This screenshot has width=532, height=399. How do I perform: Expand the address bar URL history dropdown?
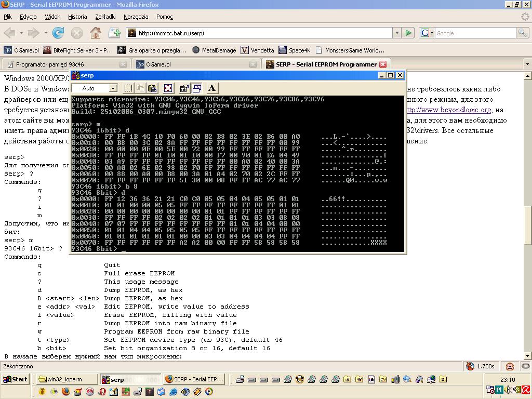click(x=397, y=33)
